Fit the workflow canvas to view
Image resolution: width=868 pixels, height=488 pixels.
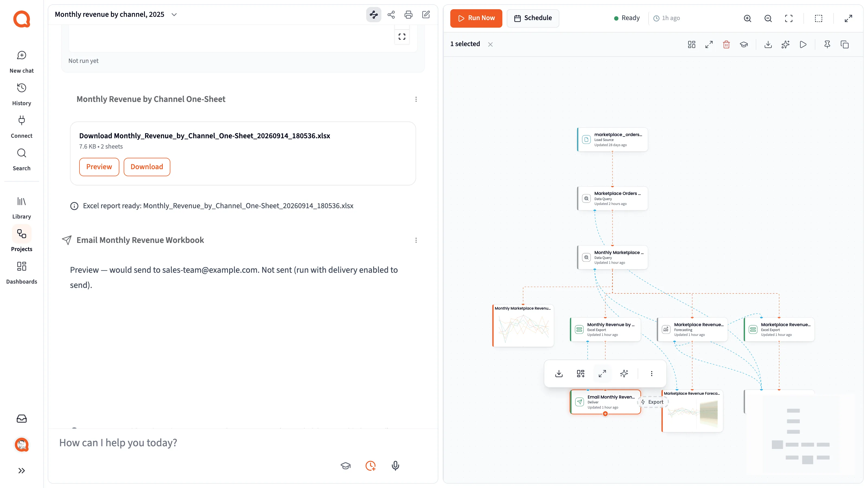coord(789,18)
